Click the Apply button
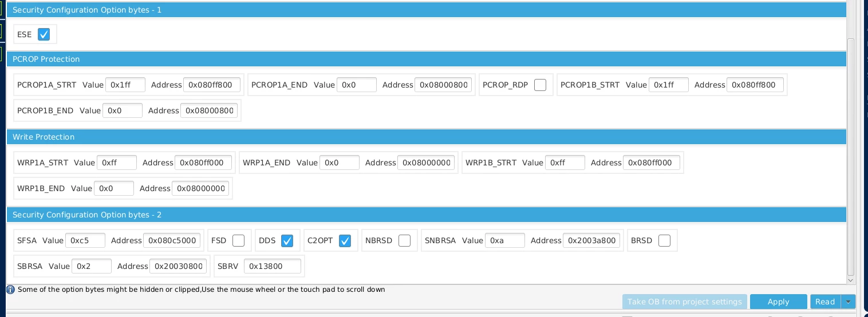Screen dimensions: 868x317 tap(778, 302)
